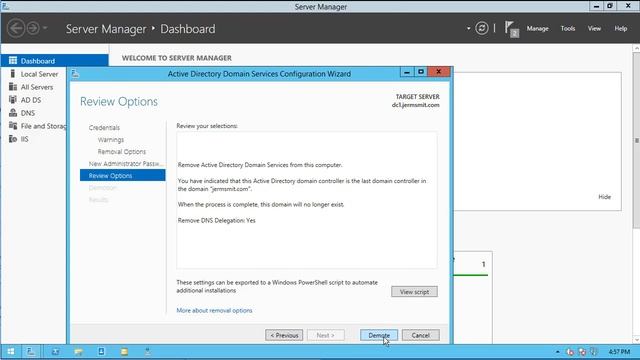The height and width of the screenshot is (360, 640).
Task: Click the Local Server icon
Action: click(x=13, y=73)
